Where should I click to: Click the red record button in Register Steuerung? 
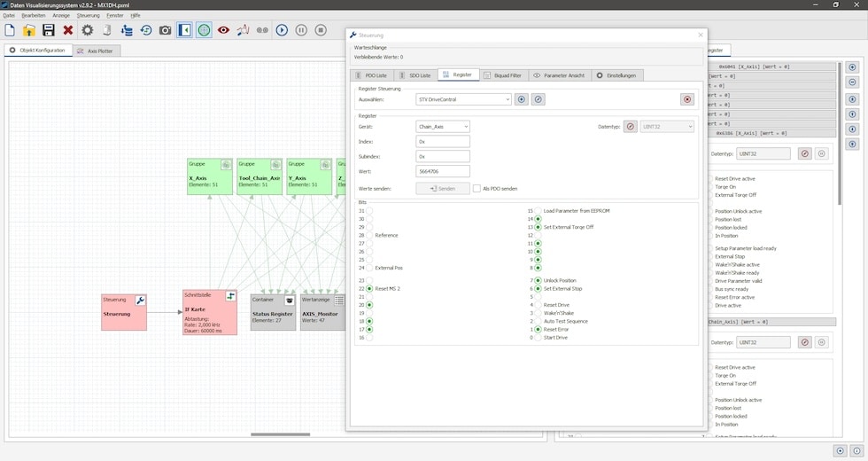[686, 99]
